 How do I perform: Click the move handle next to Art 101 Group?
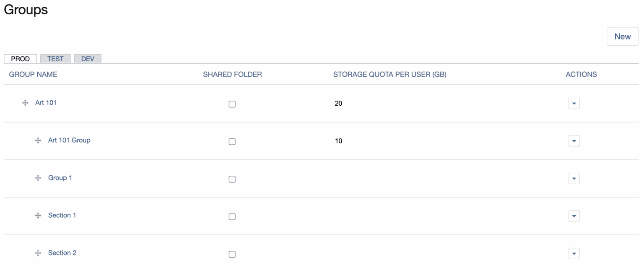[38, 141]
